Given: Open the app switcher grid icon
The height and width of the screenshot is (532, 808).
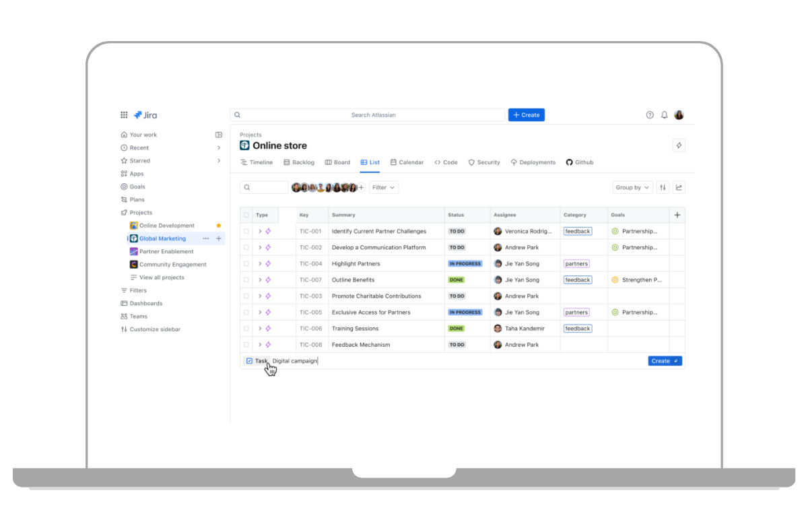Looking at the screenshot, I should [x=124, y=115].
